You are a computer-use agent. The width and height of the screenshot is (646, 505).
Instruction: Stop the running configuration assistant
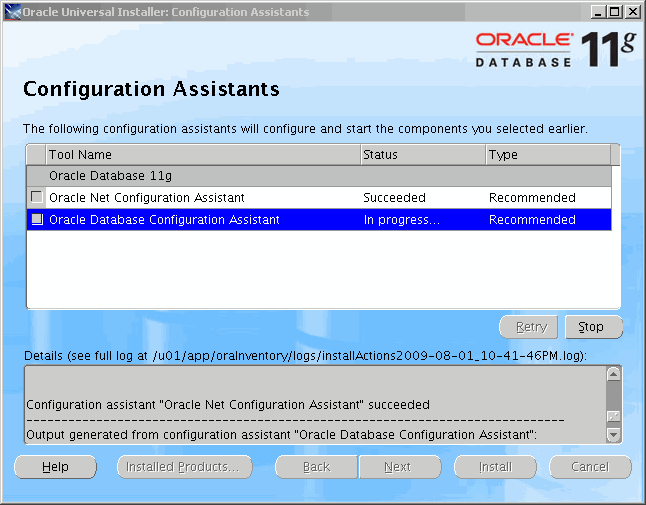tap(592, 327)
